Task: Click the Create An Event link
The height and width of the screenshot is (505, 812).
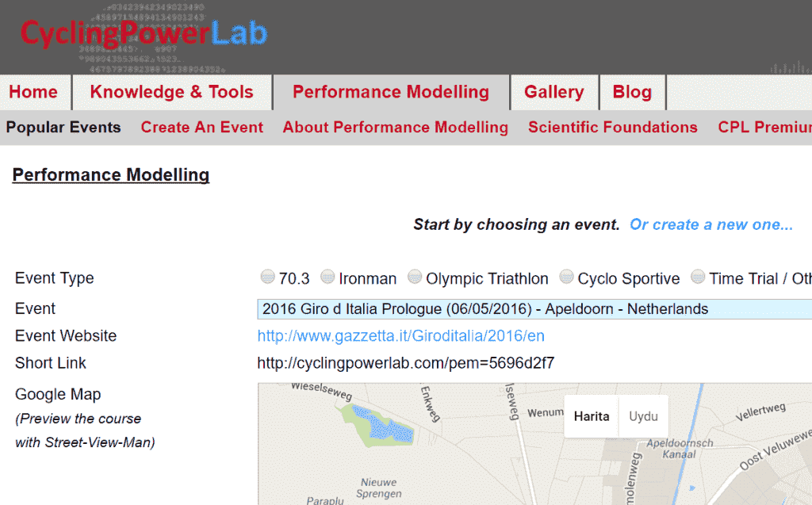Action: (202, 128)
